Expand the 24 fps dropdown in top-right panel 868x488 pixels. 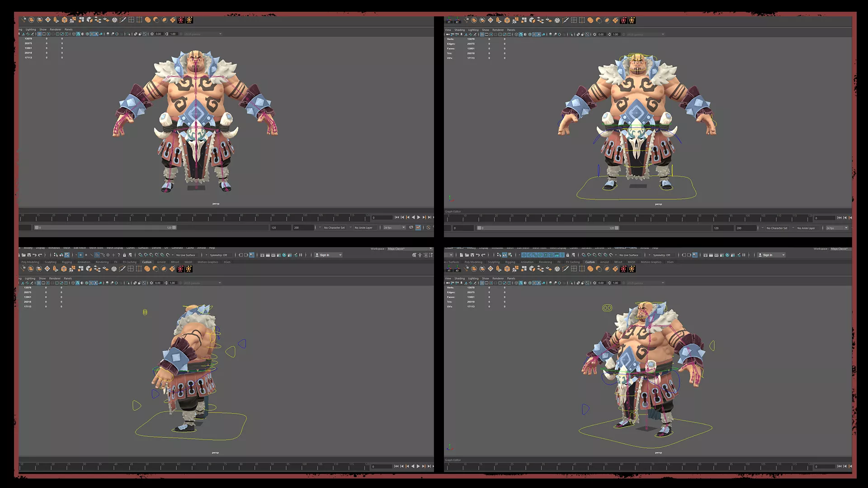[837, 228]
